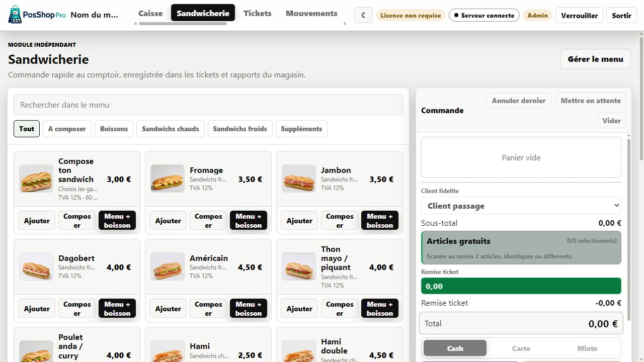Click the Admin badge
The image size is (644, 362).
tap(537, 15)
